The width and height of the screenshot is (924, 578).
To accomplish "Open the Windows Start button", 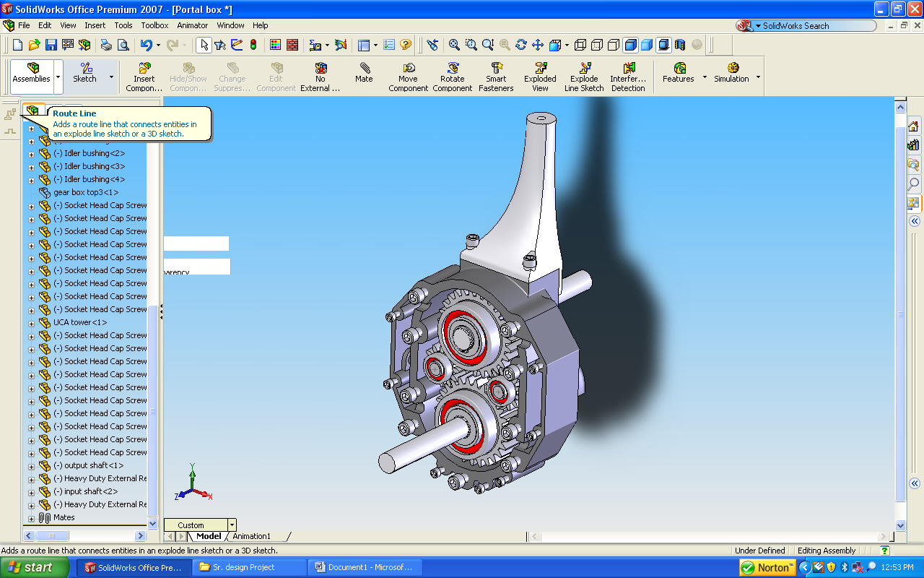I will (36, 567).
